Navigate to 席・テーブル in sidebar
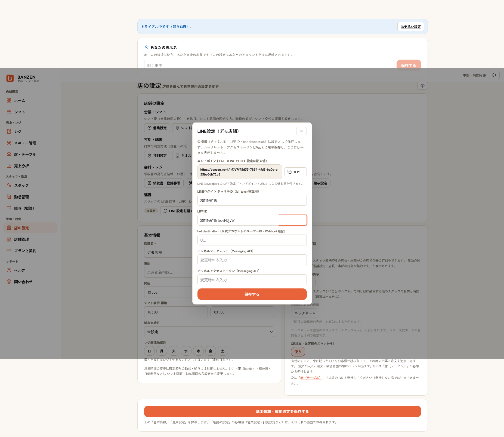Screen dimensions: 504x437 coord(30,155)
